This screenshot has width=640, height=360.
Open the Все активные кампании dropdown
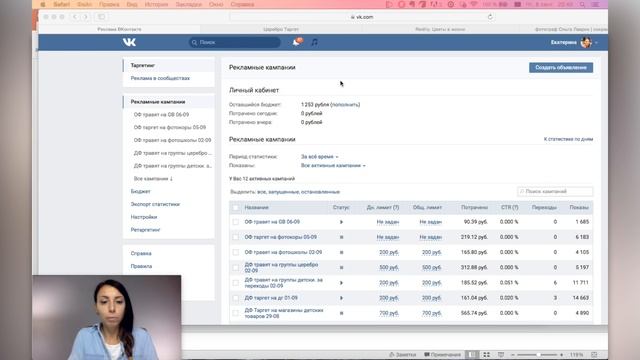[x=333, y=166]
